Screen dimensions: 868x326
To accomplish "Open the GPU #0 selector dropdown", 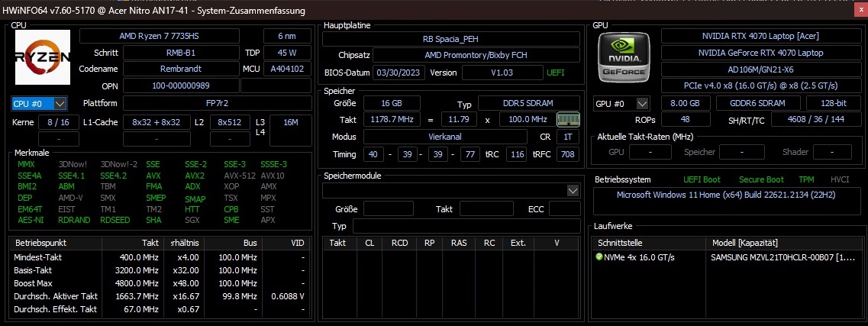I will tap(621, 104).
